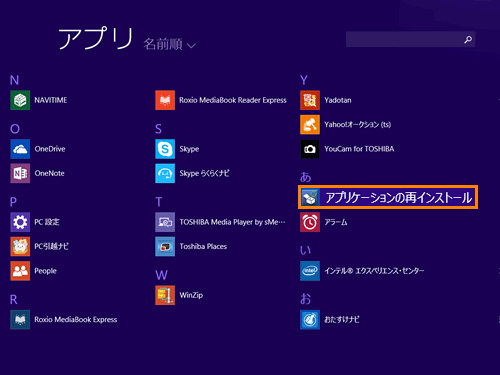The height and width of the screenshot is (375, 500).
Task: Open the WinZip icon
Action: click(x=165, y=295)
